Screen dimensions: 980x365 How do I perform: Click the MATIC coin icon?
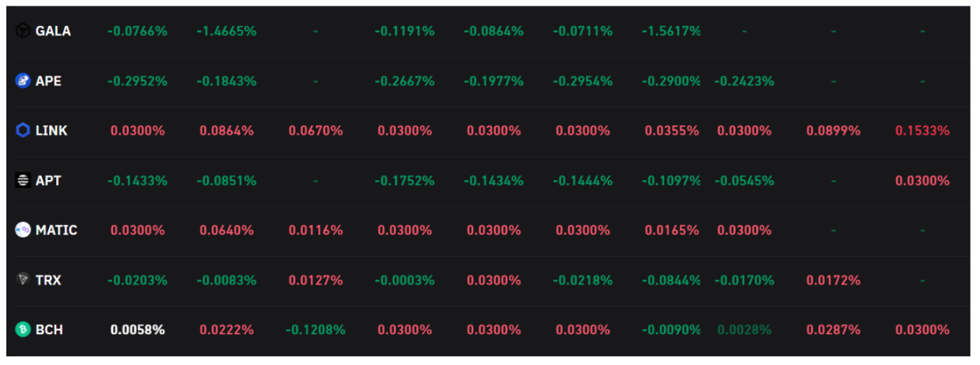(23, 230)
